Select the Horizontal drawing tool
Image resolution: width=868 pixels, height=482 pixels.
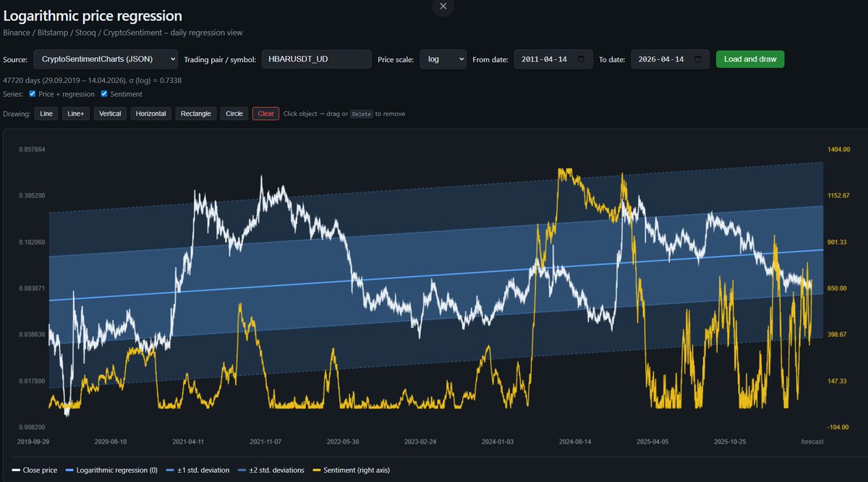(150, 113)
